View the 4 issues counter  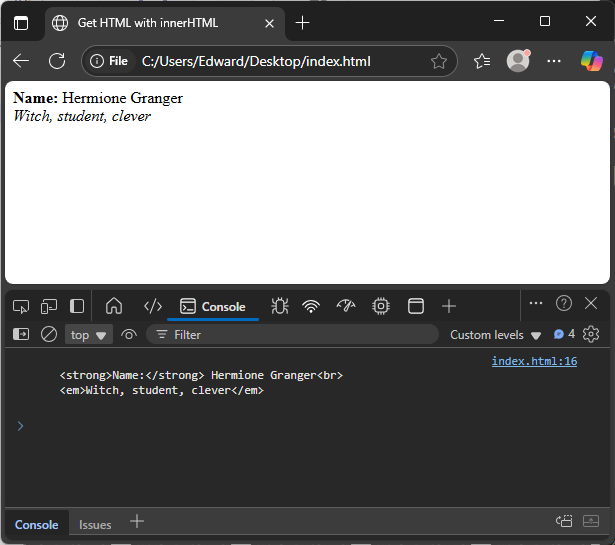[x=564, y=334]
